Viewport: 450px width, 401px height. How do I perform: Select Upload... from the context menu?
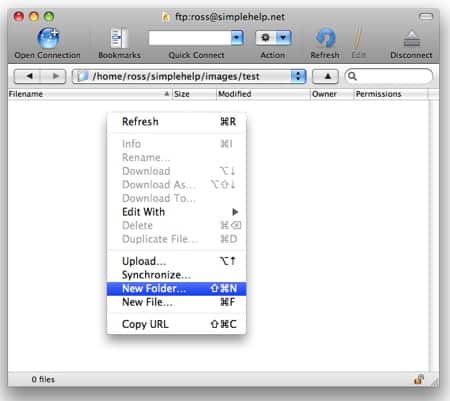tap(177, 261)
